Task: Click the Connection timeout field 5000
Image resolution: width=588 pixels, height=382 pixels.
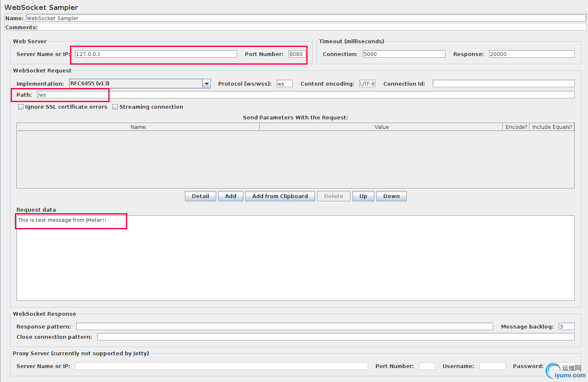Action: (404, 54)
